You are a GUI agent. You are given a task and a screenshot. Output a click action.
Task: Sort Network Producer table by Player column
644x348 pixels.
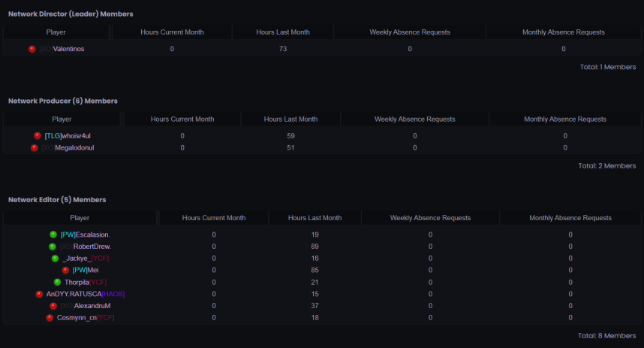coord(62,119)
